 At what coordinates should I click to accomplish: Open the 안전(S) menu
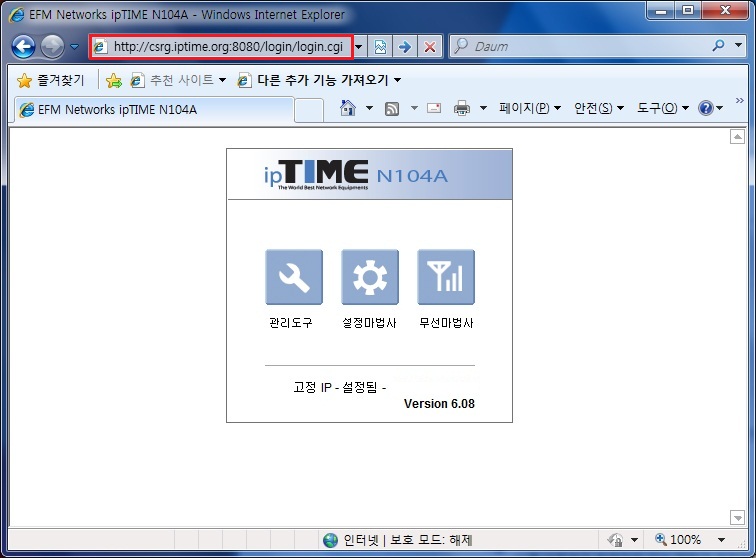click(x=599, y=108)
